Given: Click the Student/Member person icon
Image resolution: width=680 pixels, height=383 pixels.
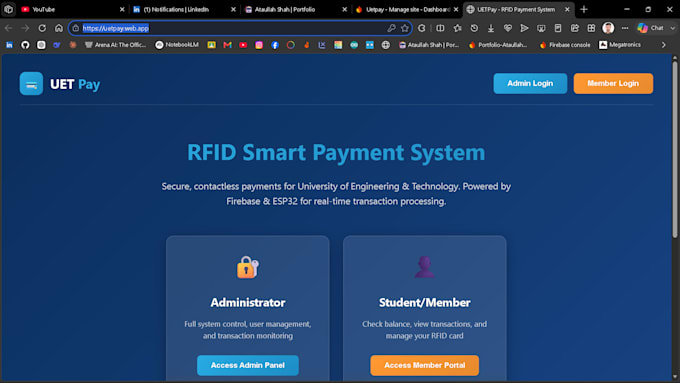Looking at the screenshot, I should click(425, 267).
